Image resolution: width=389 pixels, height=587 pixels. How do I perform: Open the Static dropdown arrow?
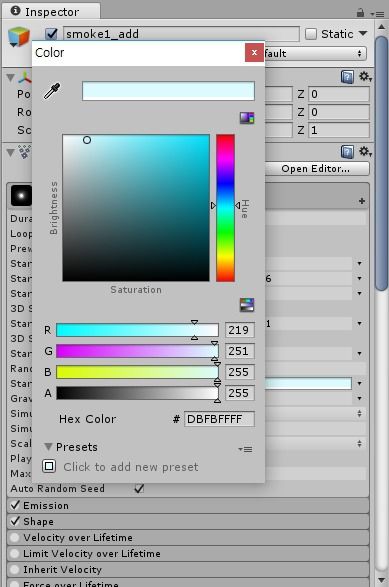pyautogui.click(x=363, y=33)
